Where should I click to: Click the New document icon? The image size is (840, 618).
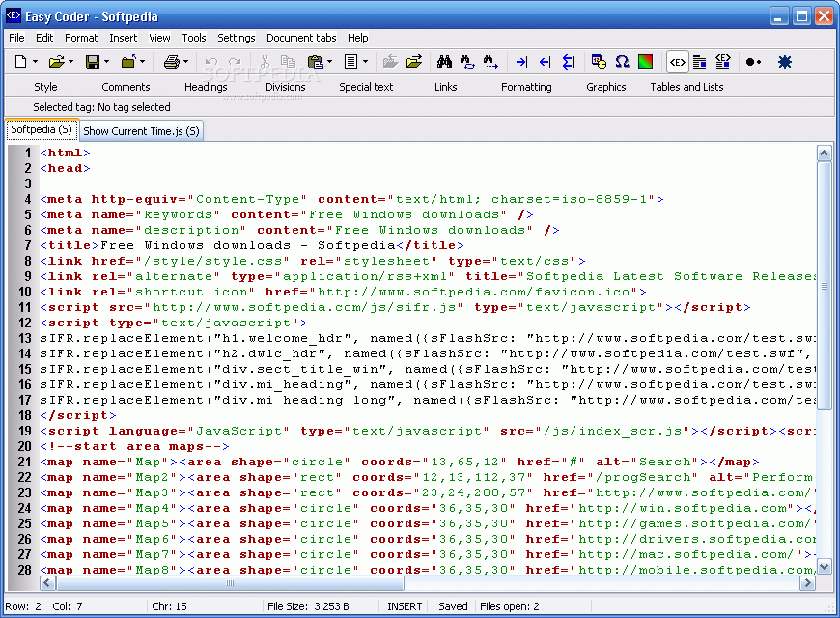[20, 62]
